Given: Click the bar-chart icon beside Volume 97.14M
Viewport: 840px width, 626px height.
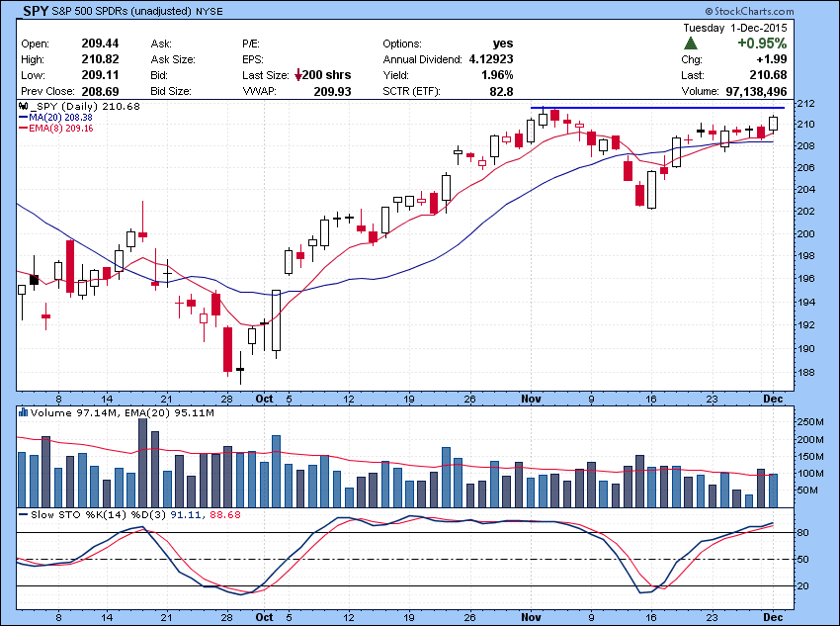Looking at the screenshot, I should click(x=23, y=412).
